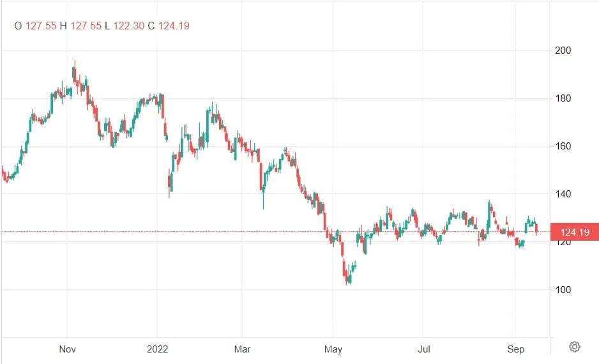Select the 180 price scale mark
Image resolution: width=599 pixels, height=364 pixels.
pos(563,98)
